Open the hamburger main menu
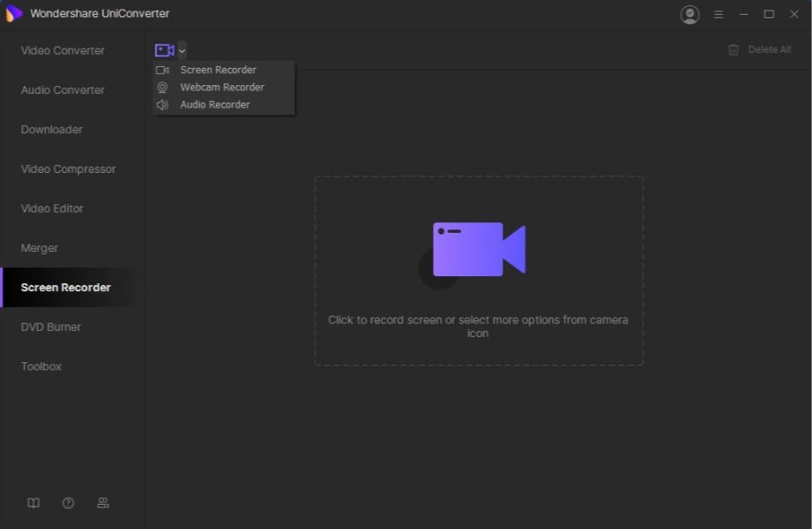Viewport: 812px width, 529px height. 718,15
